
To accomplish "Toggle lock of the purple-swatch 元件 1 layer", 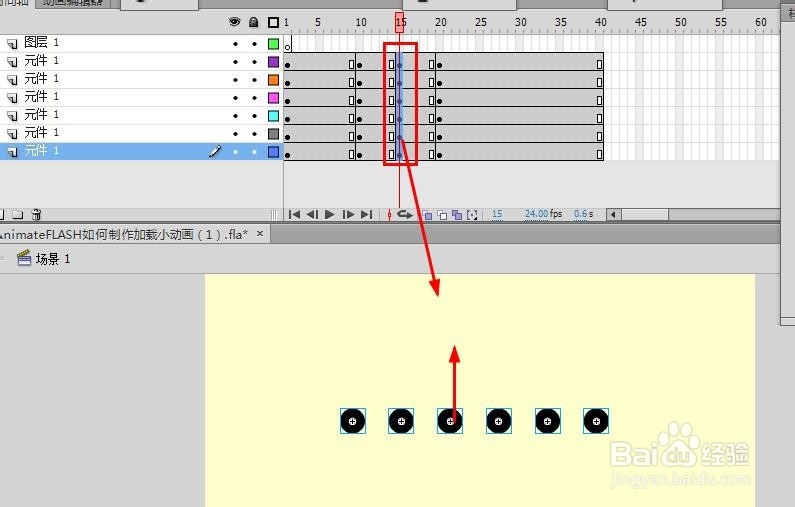I will [x=255, y=62].
